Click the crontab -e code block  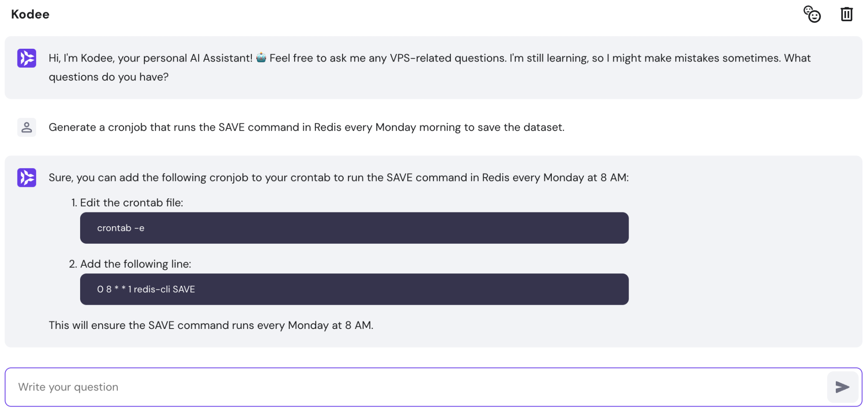coord(121,228)
